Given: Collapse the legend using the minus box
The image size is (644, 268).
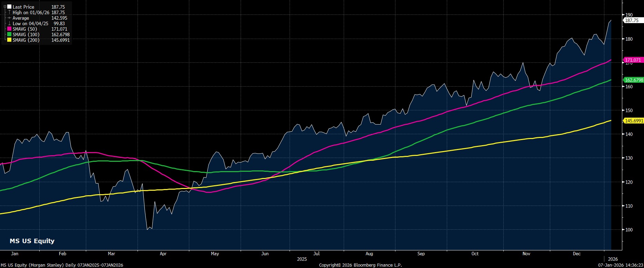Looking at the screenshot, I should point(5,7).
